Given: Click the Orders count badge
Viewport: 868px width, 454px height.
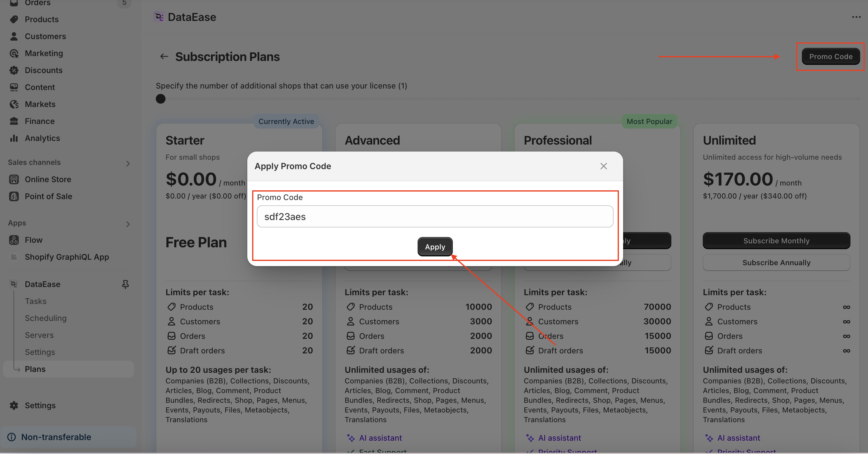Looking at the screenshot, I should click(x=124, y=3).
